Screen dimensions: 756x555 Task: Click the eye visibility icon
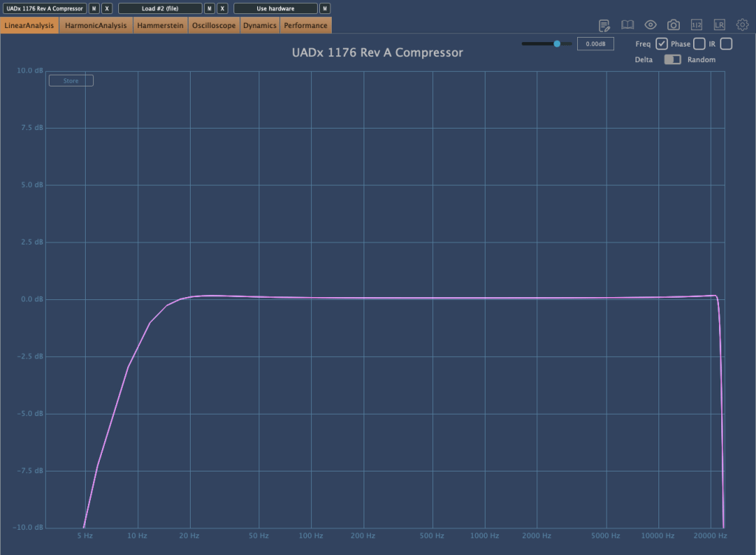point(650,25)
